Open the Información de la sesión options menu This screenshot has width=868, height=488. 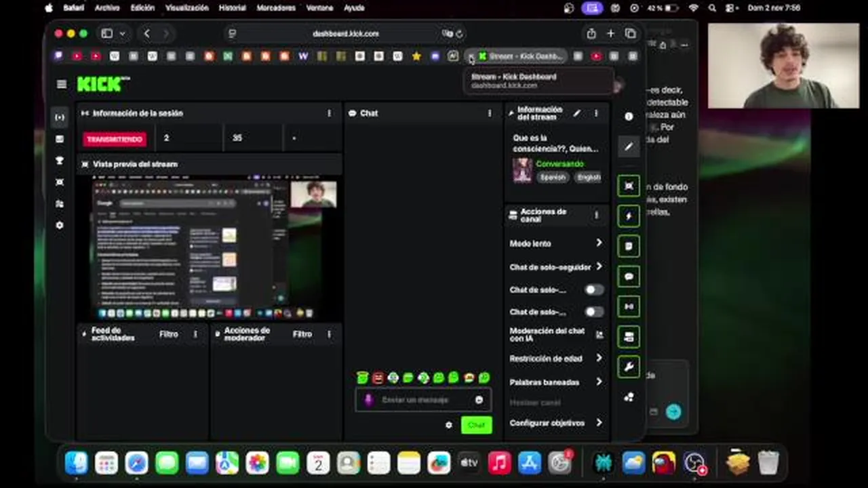pos(330,113)
